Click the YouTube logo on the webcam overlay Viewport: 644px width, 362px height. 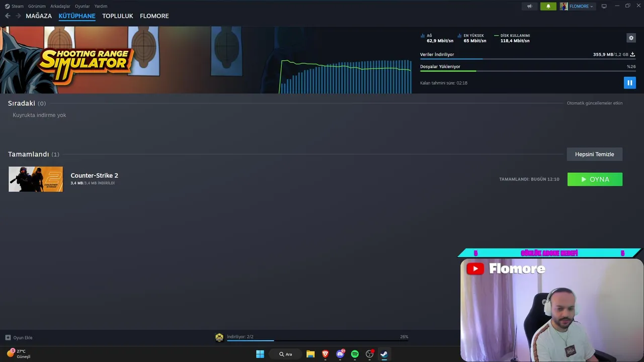coord(475,268)
